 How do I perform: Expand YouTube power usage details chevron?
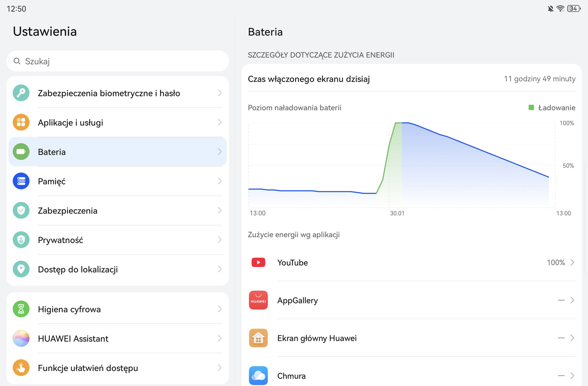(572, 262)
